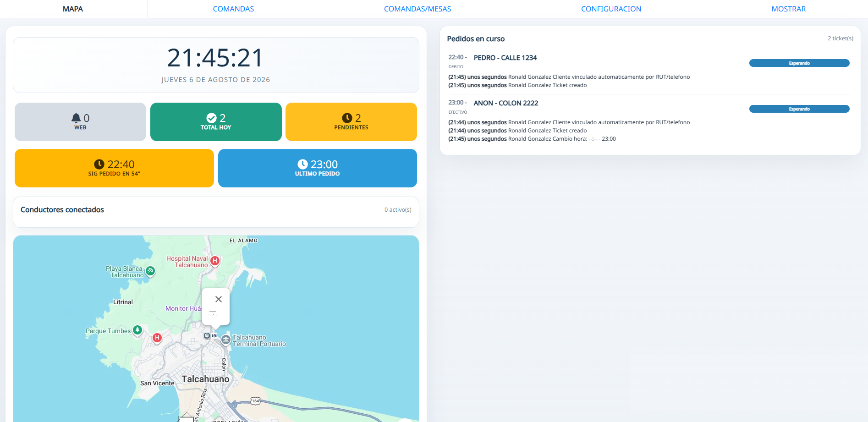
Task: Click the checkmark icon in TOTAL HOY card
Action: click(x=211, y=118)
